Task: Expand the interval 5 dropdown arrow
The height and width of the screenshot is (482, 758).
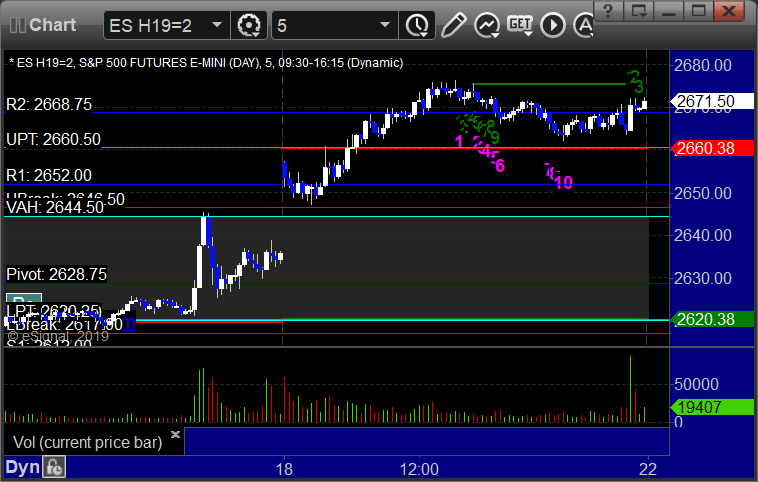Action: [x=385, y=25]
